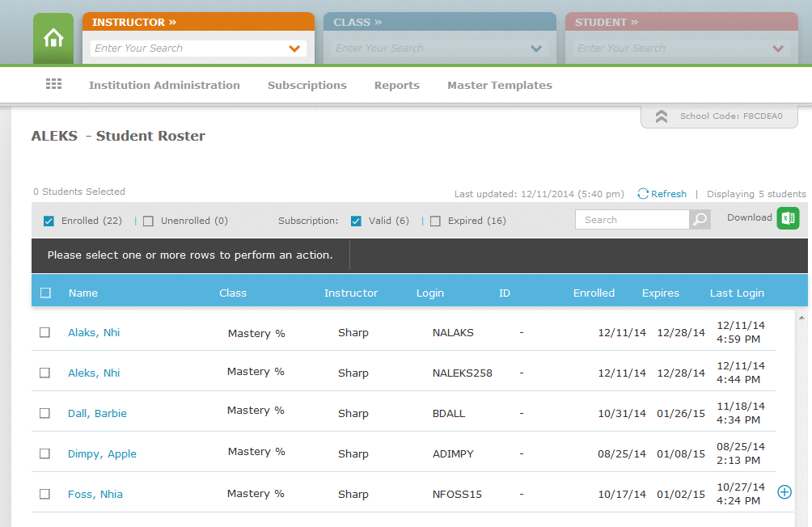Viewport: 812px width, 527px height.
Task: Uncheck the Valid (6) subscription filter
Action: point(356,221)
